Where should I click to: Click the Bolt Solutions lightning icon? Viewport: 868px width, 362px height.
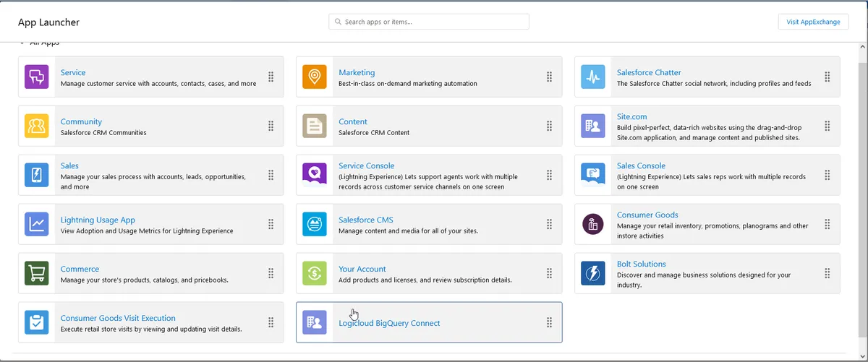[592, 273]
